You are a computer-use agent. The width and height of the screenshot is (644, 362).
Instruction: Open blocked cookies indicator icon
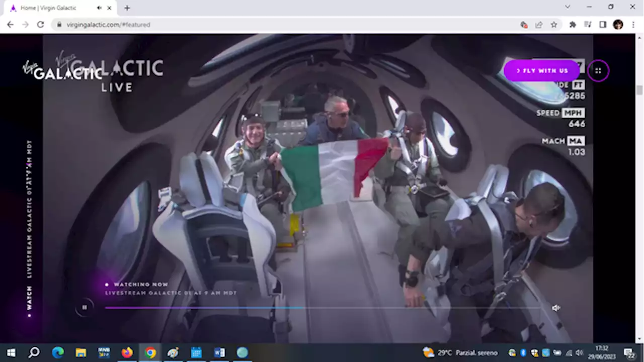click(x=524, y=24)
